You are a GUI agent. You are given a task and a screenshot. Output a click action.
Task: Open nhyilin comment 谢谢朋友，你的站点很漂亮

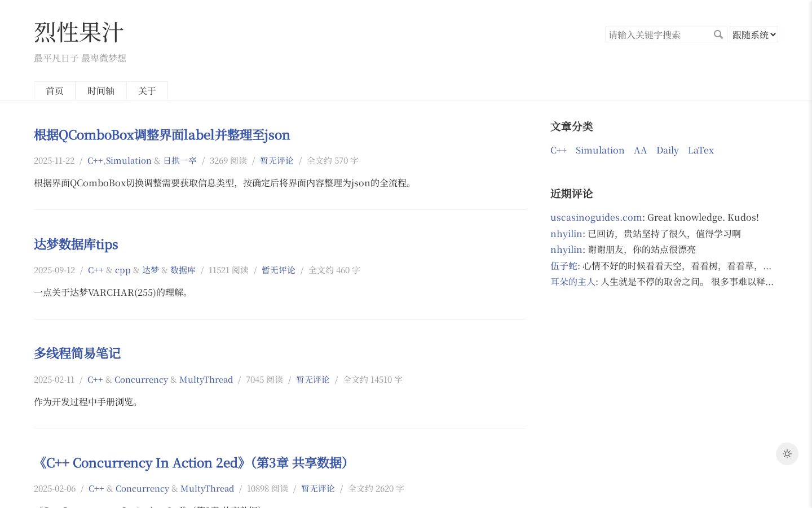[567, 249]
